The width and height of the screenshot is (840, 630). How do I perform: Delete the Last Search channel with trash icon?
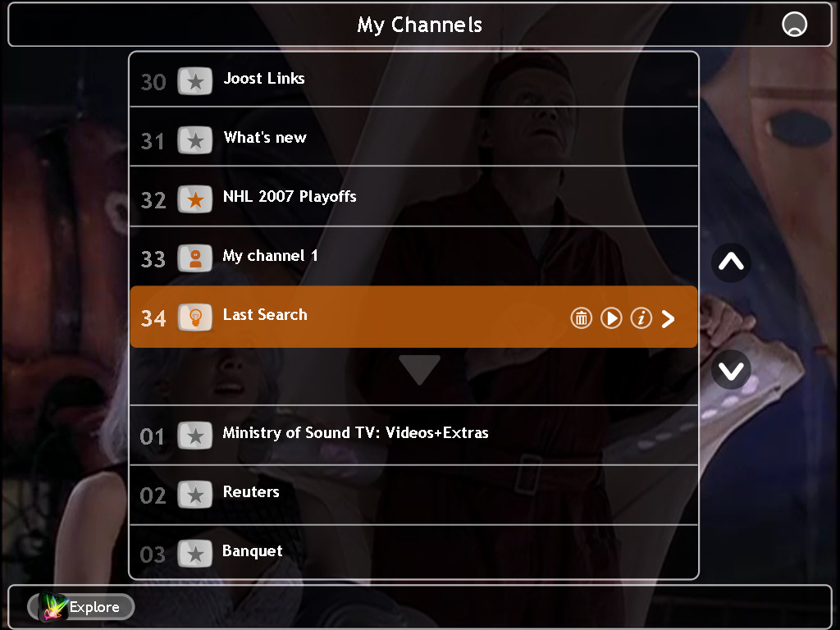pos(582,318)
